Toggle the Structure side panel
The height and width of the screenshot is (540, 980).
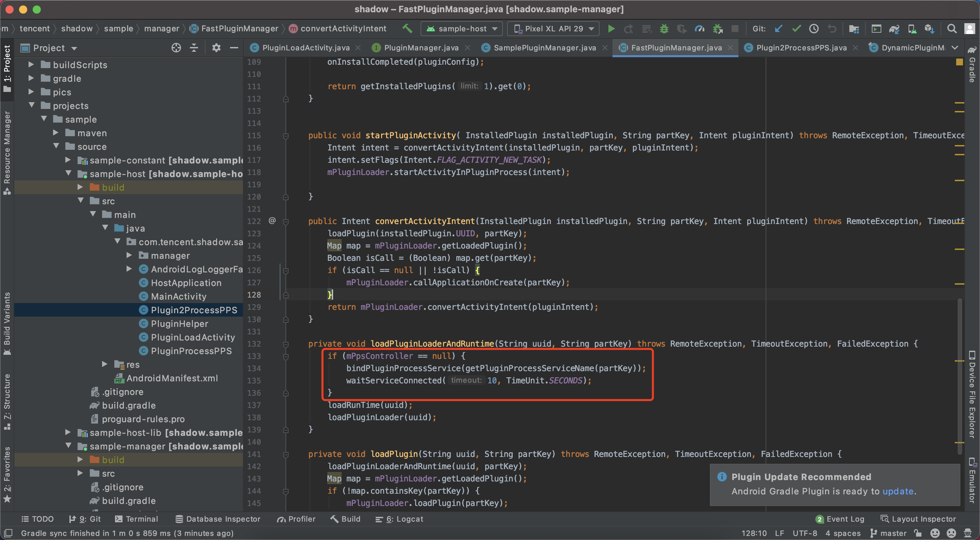tap(7, 402)
